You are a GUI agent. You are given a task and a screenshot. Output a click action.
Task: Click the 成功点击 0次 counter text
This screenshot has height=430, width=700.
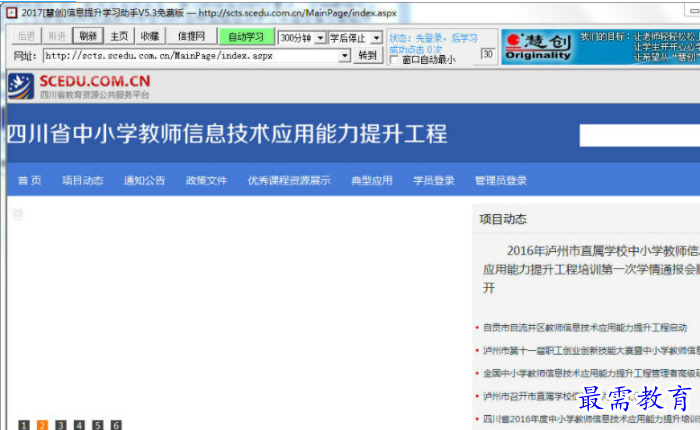tap(415, 49)
